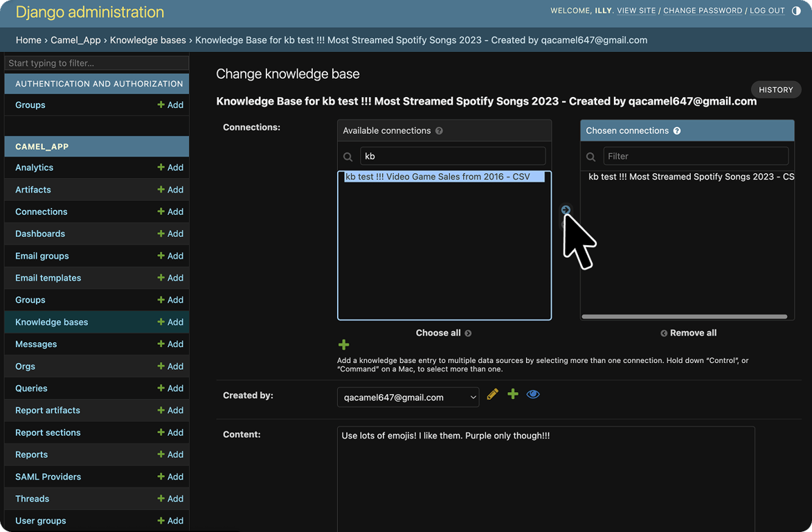Click the pencil icon to edit selected user
The width and height of the screenshot is (812, 532).
click(492, 394)
